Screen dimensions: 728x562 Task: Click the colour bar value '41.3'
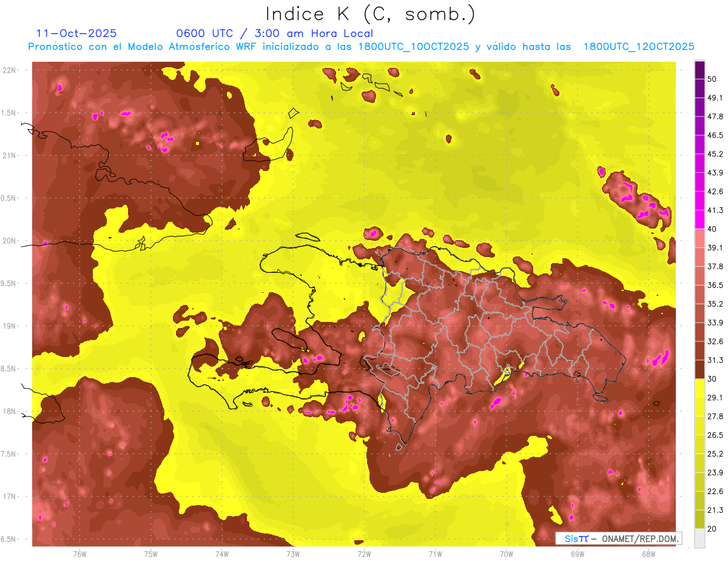(715, 210)
